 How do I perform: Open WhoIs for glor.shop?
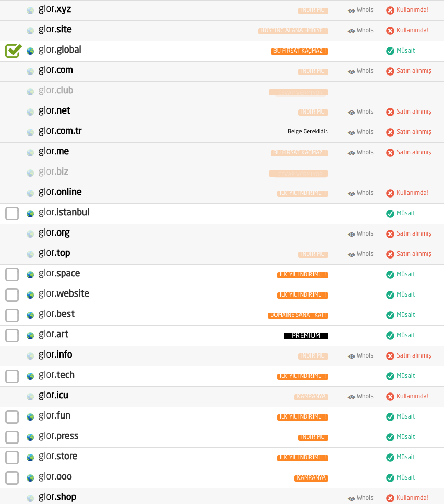coord(361,498)
